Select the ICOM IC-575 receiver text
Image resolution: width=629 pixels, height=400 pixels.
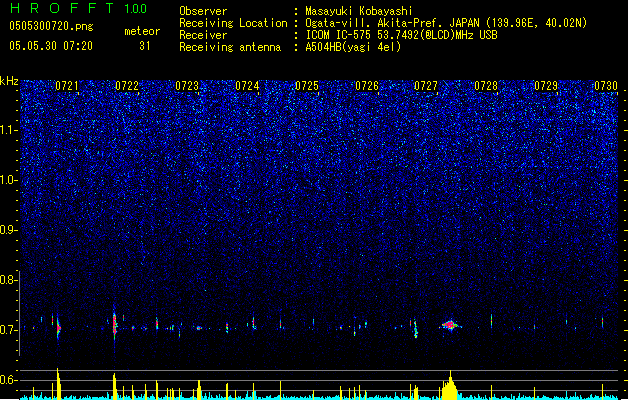tap(402, 35)
